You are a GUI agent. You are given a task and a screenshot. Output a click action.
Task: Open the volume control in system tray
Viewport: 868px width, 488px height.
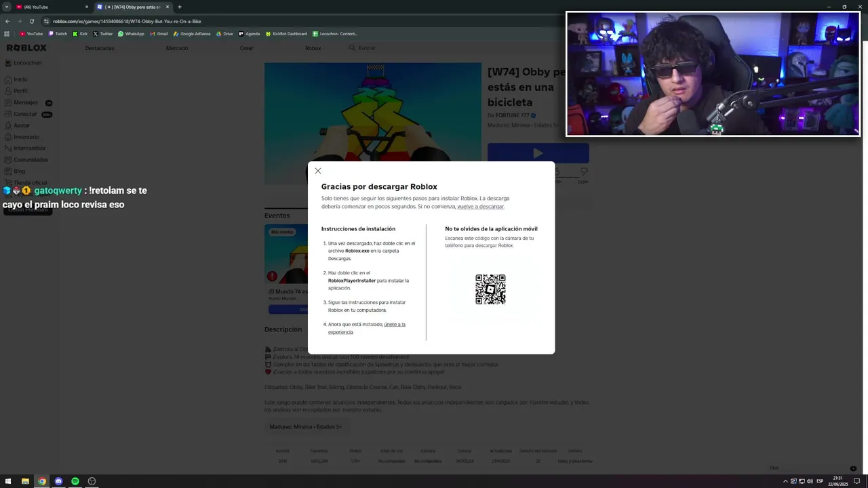810,481
